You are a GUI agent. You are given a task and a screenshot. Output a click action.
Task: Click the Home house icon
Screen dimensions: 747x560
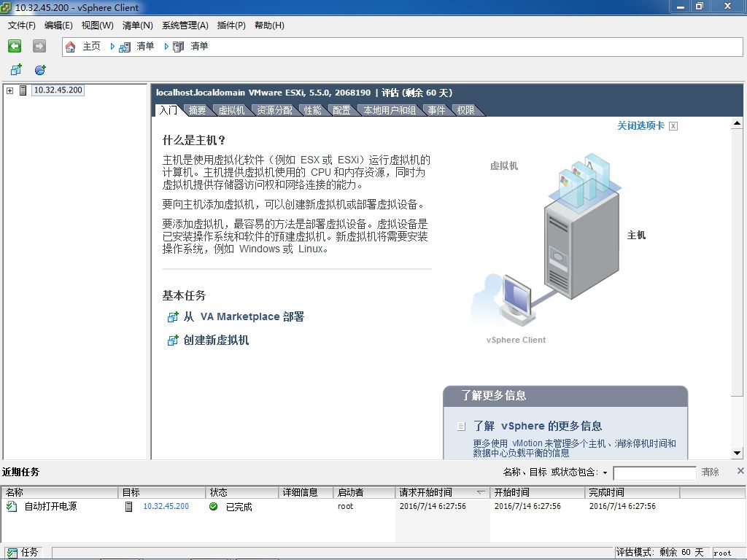pos(71,47)
